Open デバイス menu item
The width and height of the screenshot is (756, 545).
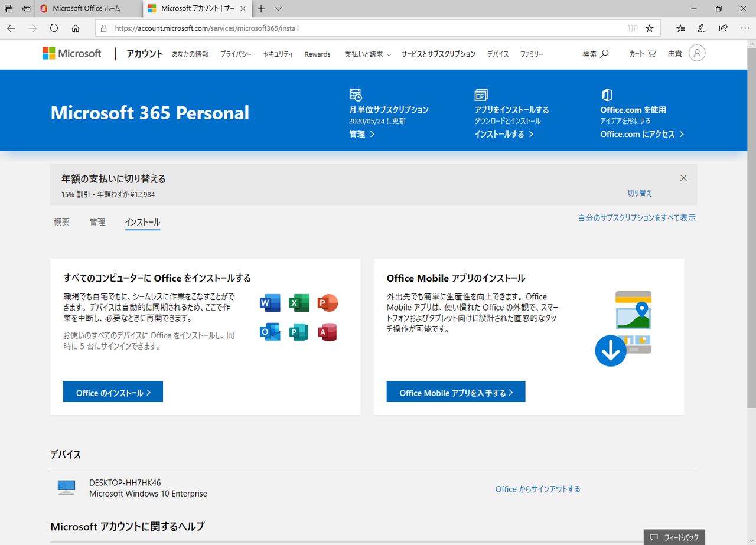[498, 54]
